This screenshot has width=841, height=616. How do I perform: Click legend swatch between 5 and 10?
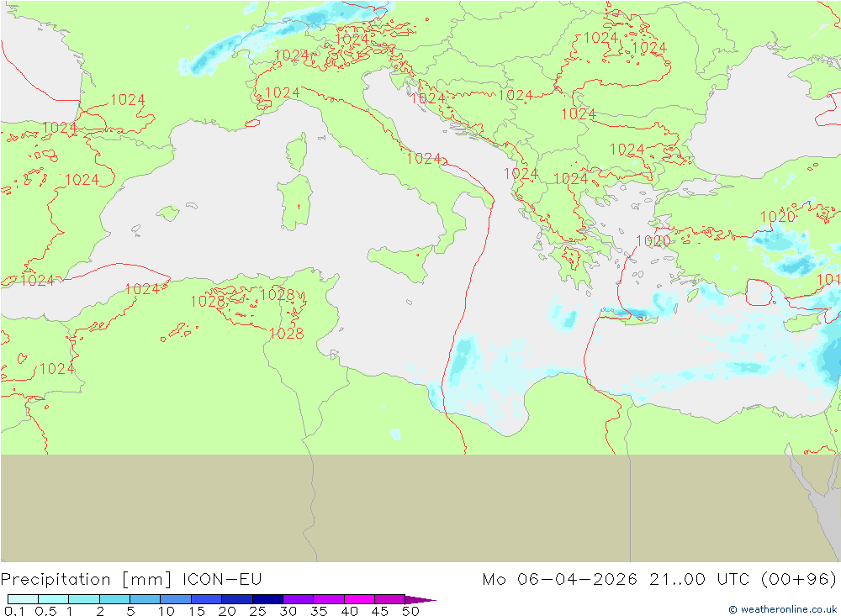[145, 599]
